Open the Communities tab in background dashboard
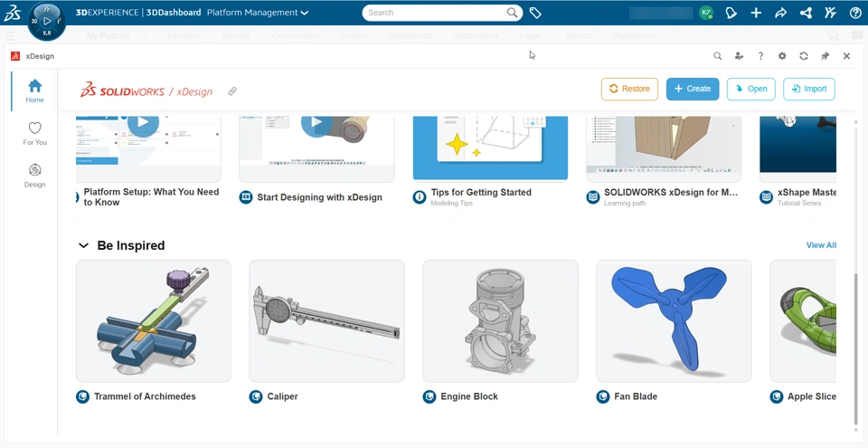This screenshot has width=868, height=448. 295,35
